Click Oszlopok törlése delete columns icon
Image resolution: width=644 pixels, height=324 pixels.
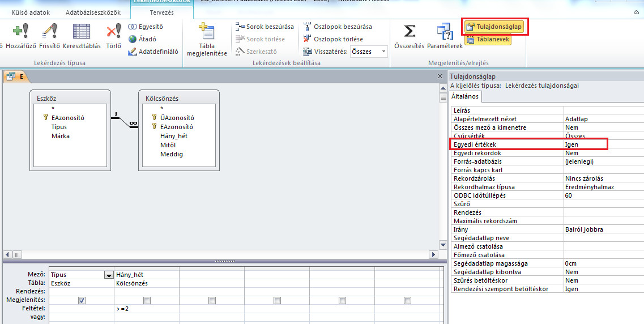(334, 39)
